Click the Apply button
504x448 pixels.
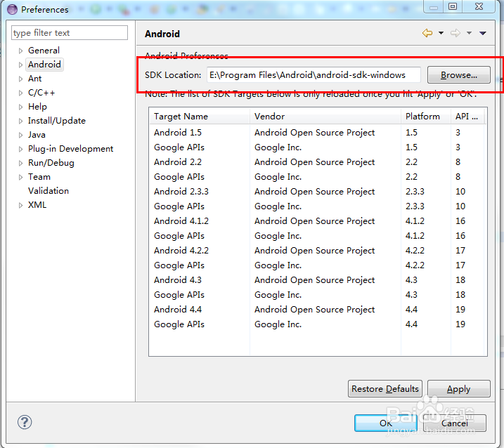[459, 389]
